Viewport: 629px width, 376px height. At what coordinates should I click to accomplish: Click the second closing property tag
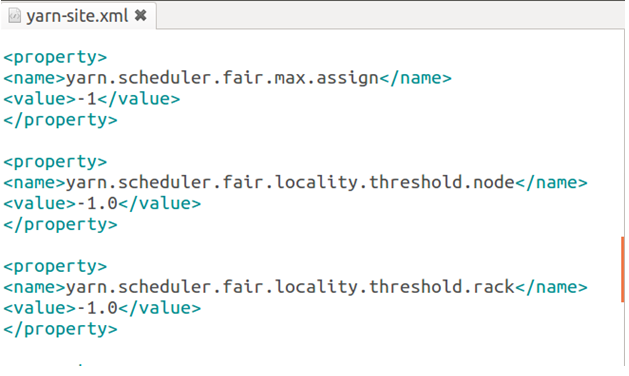pos(61,224)
